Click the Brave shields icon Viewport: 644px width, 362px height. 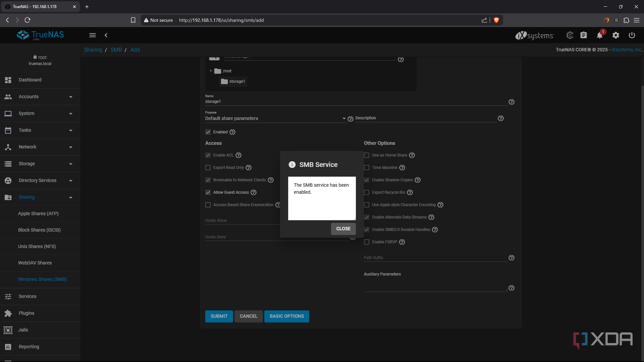point(496,20)
